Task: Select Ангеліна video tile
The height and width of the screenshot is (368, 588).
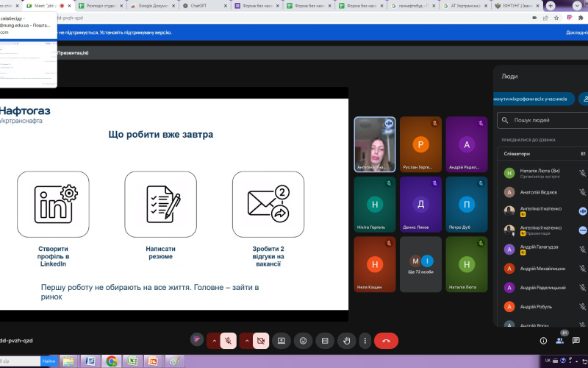Action: (x=375, y=144)
